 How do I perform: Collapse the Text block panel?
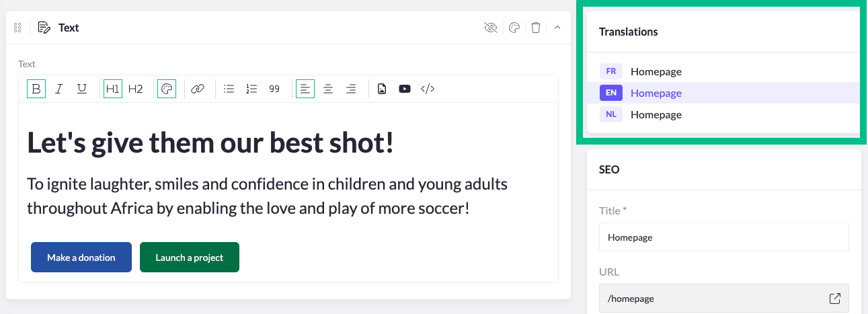[557, 28]
